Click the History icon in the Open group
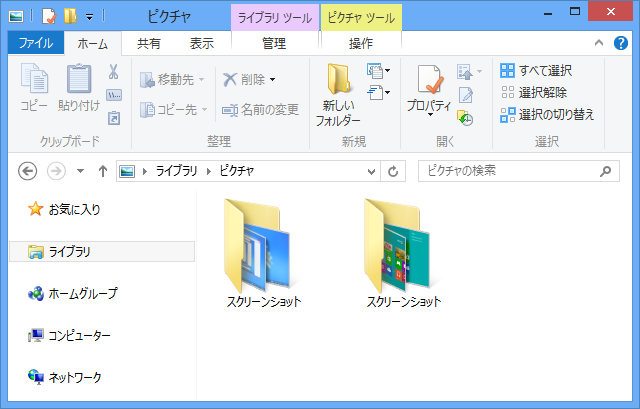This screenshot has height=409, width=640. 465,118
